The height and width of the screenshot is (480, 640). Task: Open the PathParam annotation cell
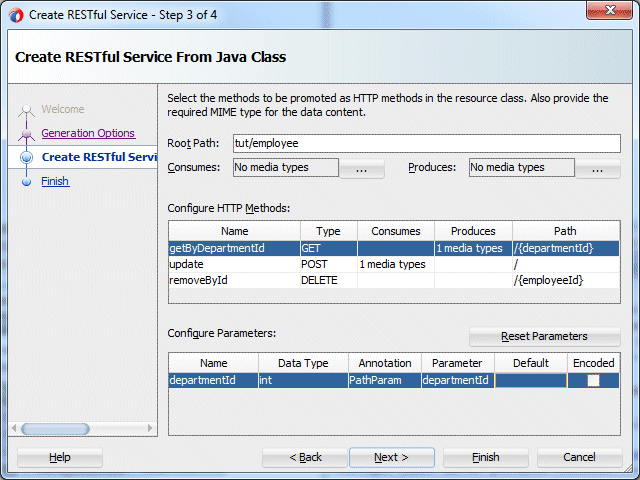tap(384, 380)
